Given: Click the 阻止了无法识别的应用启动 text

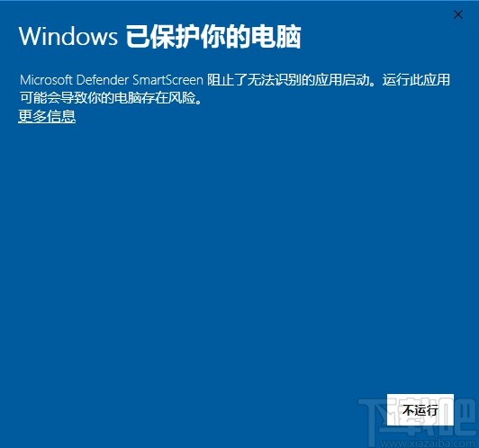Looking at the screenshot, I should [x=288, y=80].
